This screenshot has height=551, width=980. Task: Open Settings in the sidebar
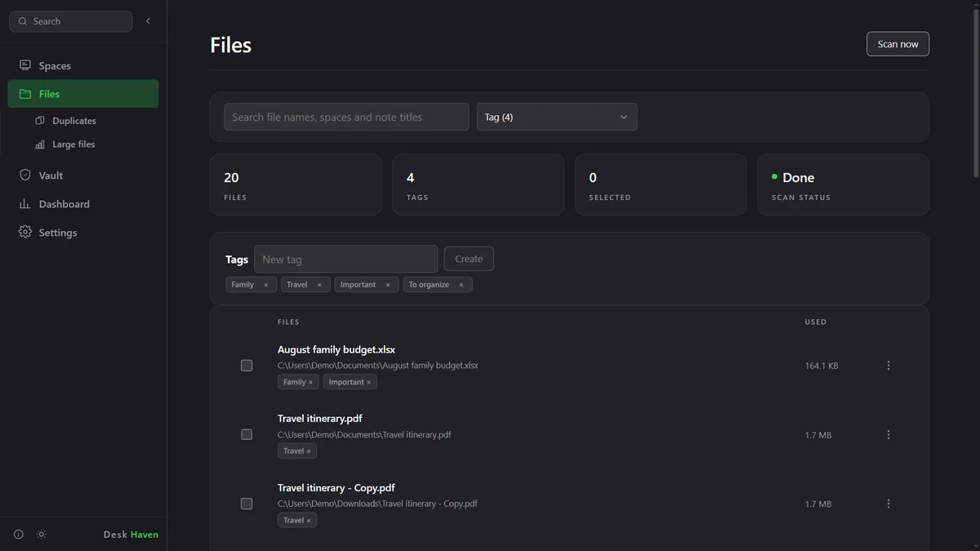pyautogui.click(x=83, y=233)
